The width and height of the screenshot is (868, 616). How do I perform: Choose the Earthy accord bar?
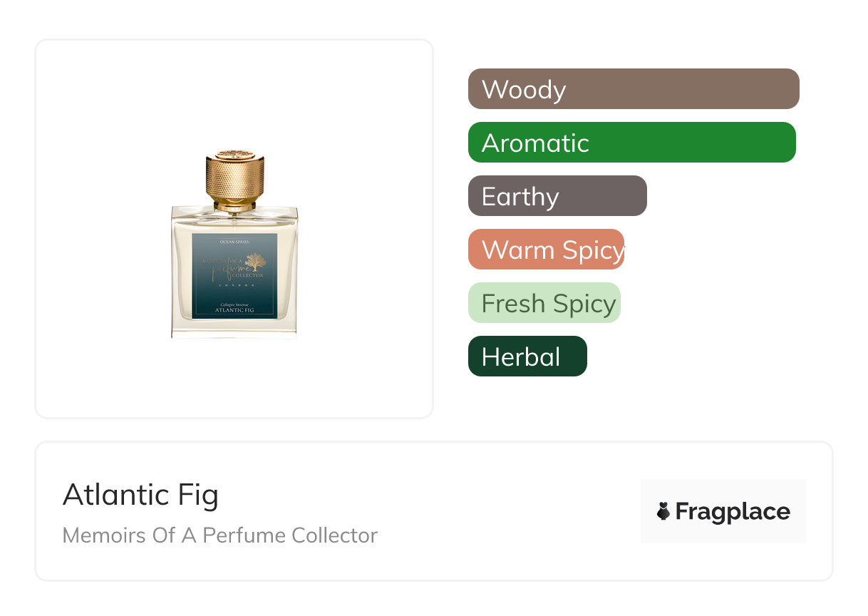click(557, 196)
